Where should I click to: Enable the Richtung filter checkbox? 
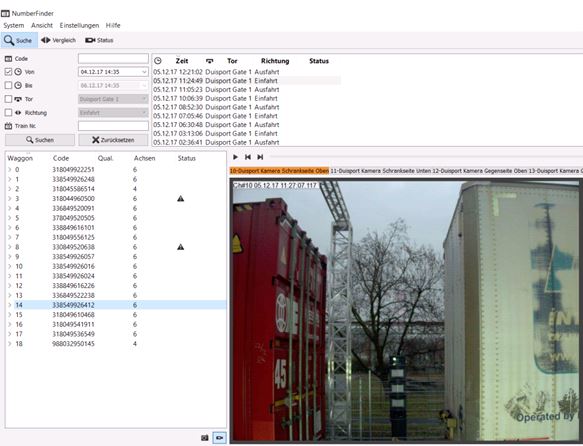pos(8,113)
